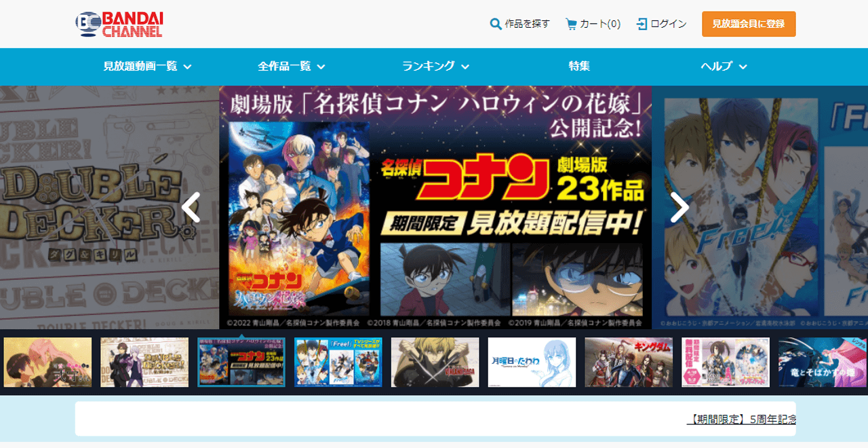Show previous banner with left arrow
Viewport: 868px width, 448px height.
[191, 208]
